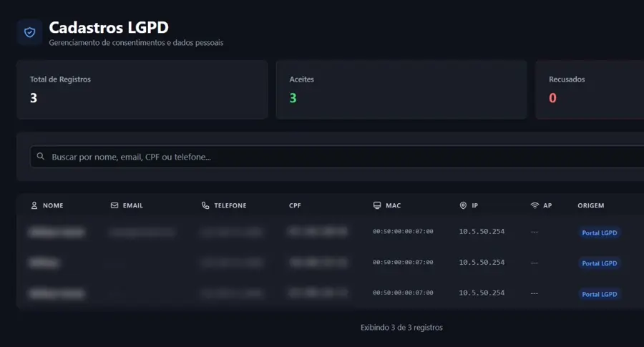This screenshot has height=347, width=644.
Task: Select MAC address in the first row
Action: [403, 232]
